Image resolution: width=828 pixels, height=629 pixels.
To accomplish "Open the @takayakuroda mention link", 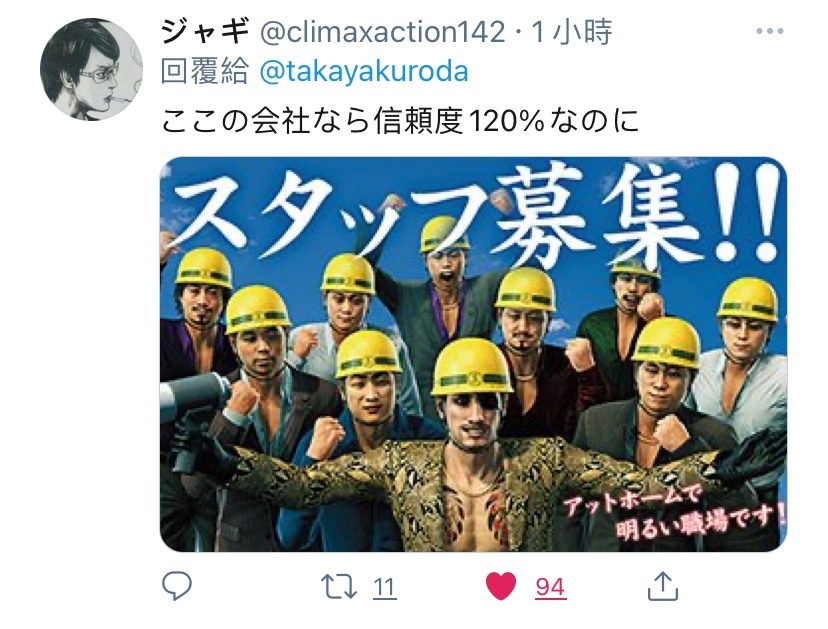I will (364, 71).
